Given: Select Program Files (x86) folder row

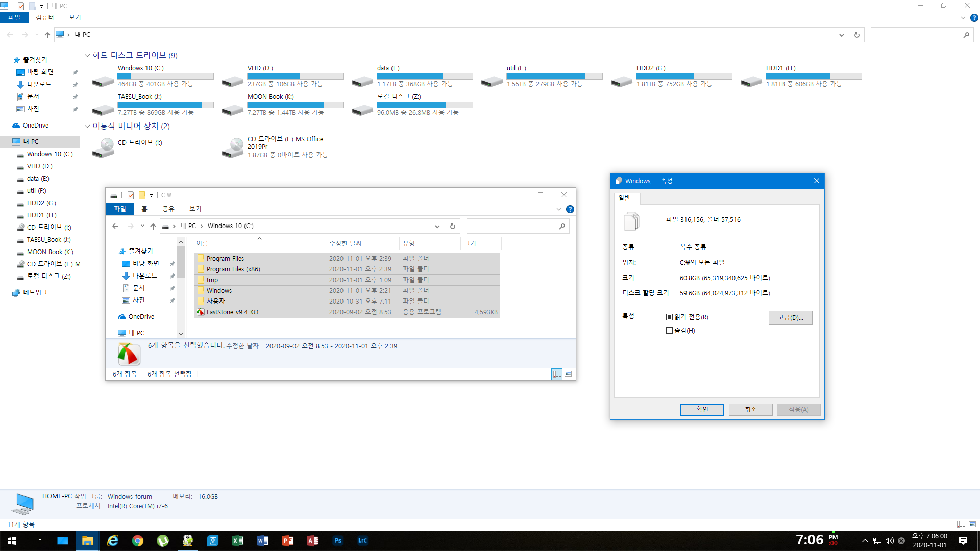Looking at the screenshot, I should (347, 269).
